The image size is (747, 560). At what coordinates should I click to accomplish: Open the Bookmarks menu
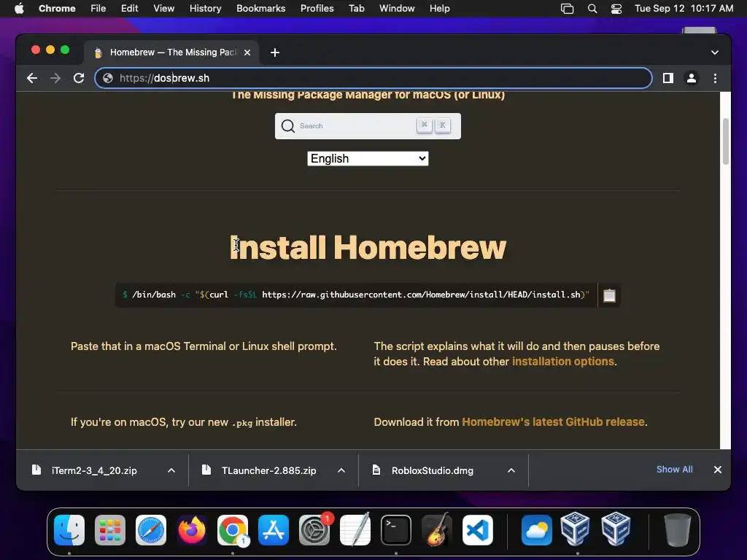260,9
